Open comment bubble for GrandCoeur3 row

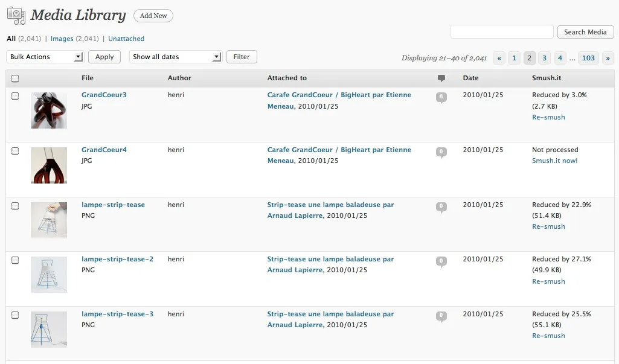(441, 97)
